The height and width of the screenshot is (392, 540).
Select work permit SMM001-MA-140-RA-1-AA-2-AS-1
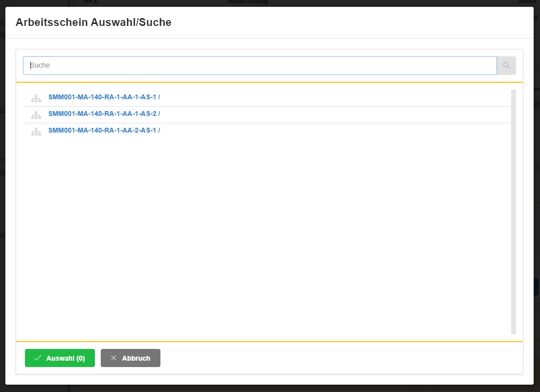(x=104, y=131)
